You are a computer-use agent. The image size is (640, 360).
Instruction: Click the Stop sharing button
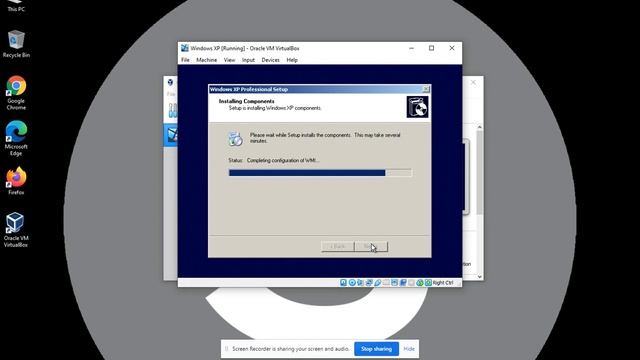pyautogui.click(x=376, y=349)
